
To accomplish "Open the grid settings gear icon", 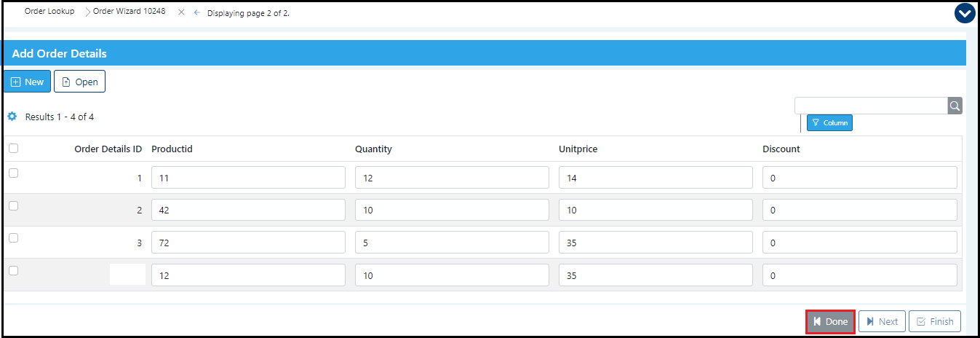I will (12, 117).
